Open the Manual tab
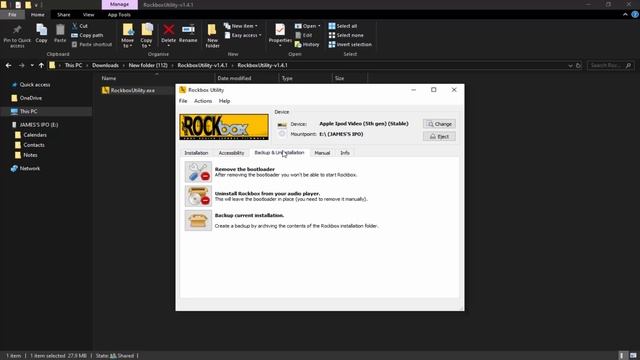Screen dimensions: 640x360 point(322,153)
